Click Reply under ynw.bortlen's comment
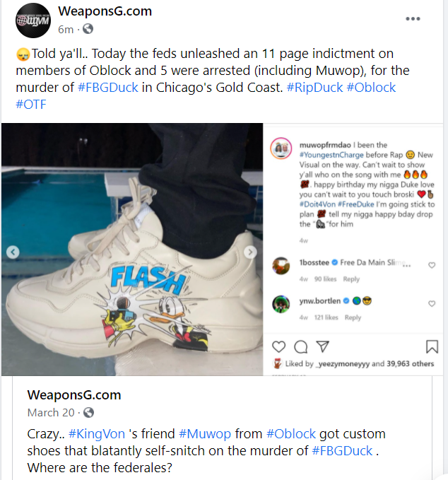Viewport: 448px width, 480px height. 353,317
